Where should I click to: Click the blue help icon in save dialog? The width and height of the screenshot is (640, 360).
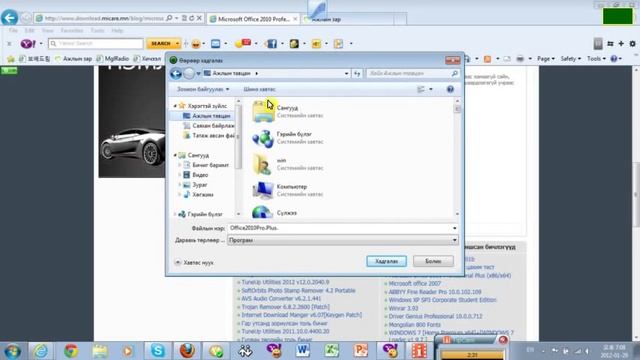[450, 89]
